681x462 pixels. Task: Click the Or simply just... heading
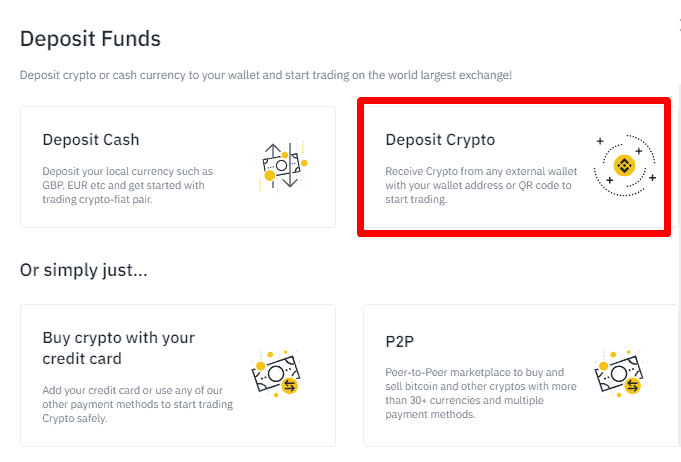click(x=84, y=271)
